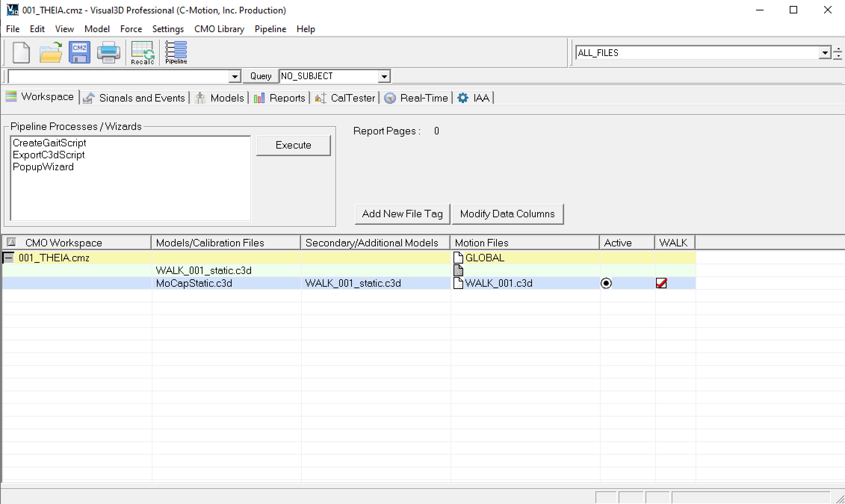Open the Model menu
This screenshot has height=504, width=845.
pyautogui.click(x=97, y=29)
